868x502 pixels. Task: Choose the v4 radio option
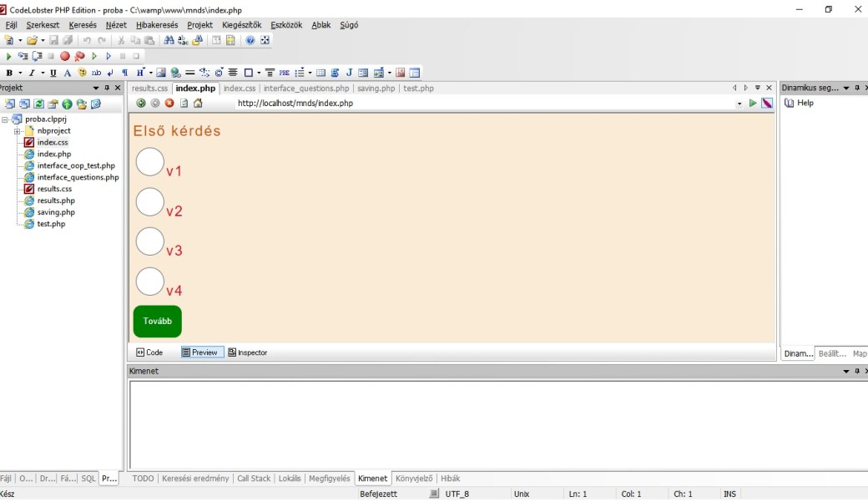(150, 281)
